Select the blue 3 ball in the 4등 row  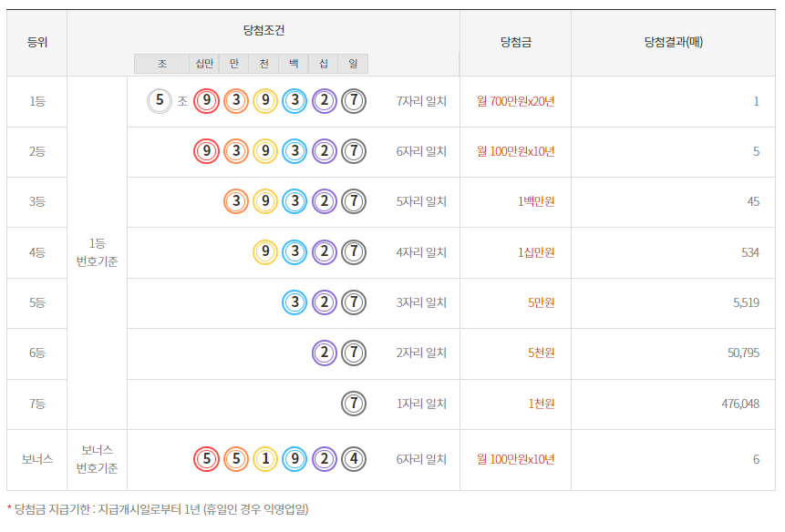[294, 252]
